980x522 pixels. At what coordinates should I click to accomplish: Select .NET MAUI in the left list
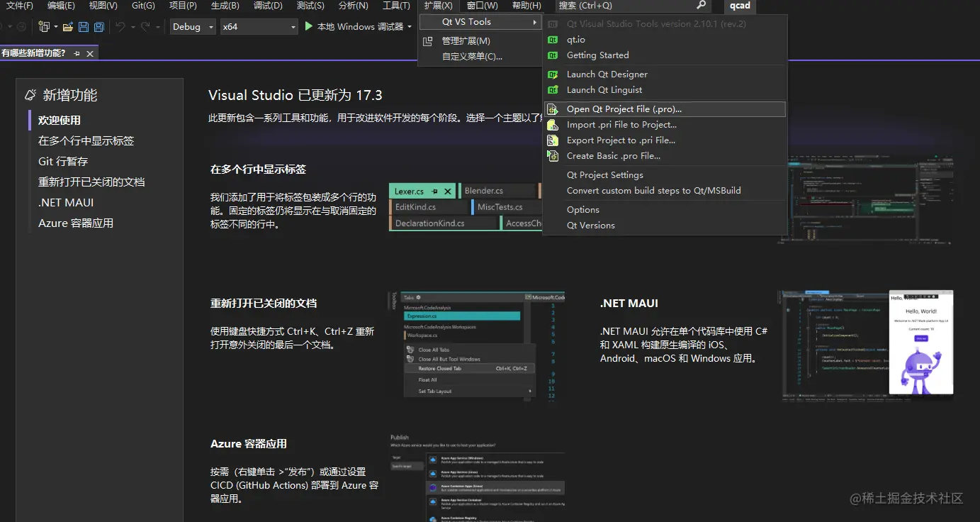tap(66, 203)
